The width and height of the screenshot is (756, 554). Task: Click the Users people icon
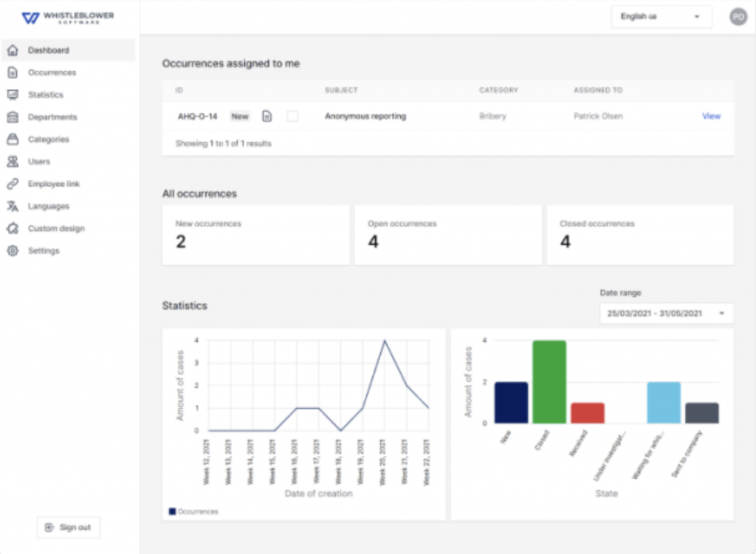[13, 162]
